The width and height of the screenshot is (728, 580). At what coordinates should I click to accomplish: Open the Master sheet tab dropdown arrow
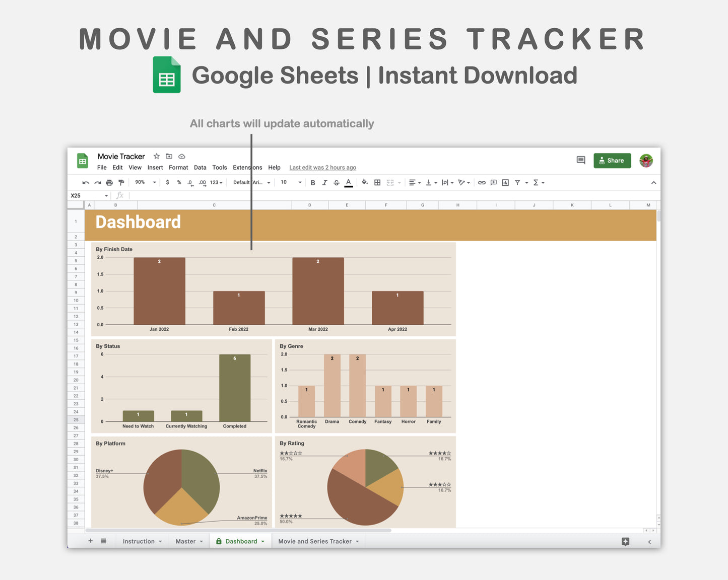click(202, 542)
